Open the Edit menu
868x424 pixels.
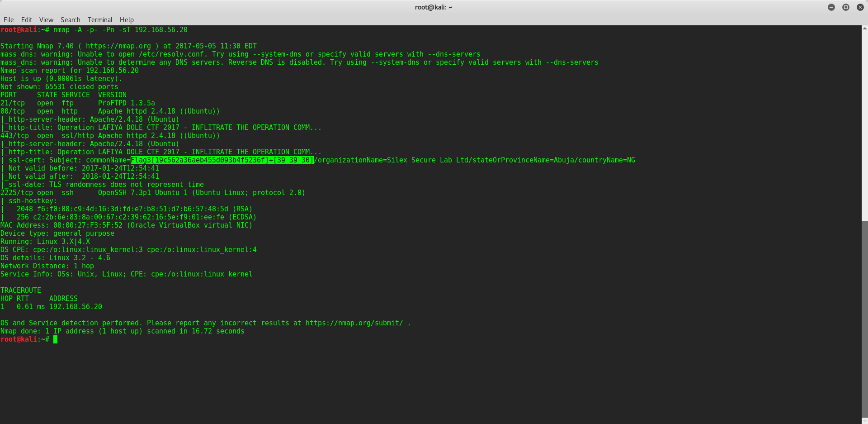pyautogui.click(x=27, y=20)
